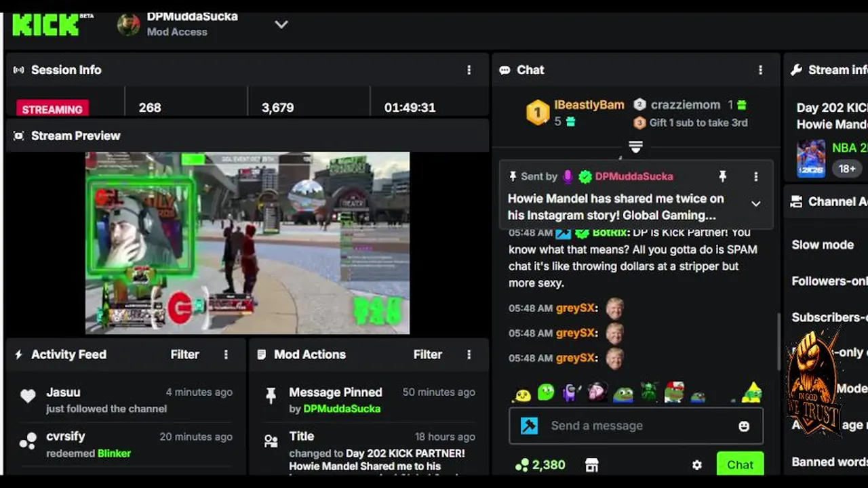Image resolution: width=868 pixels, height=488 pixels.
Task: Unpin the pinned message
Action: pyautogui.click(x=723, y=176)
